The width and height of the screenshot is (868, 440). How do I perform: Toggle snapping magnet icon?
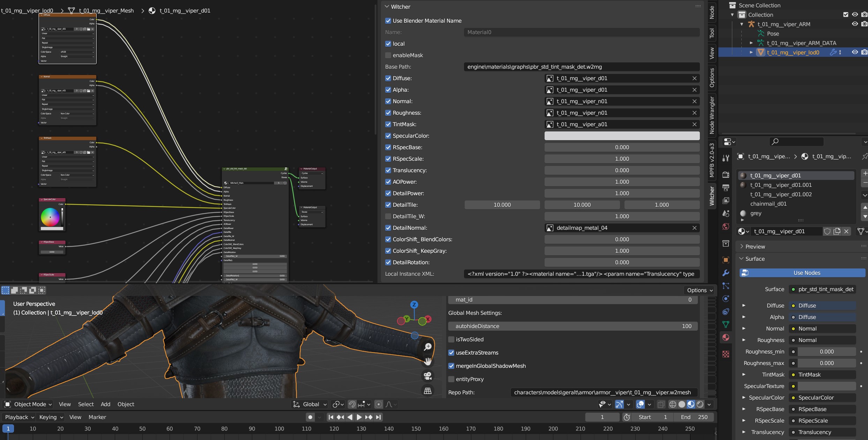pos(352,404)
